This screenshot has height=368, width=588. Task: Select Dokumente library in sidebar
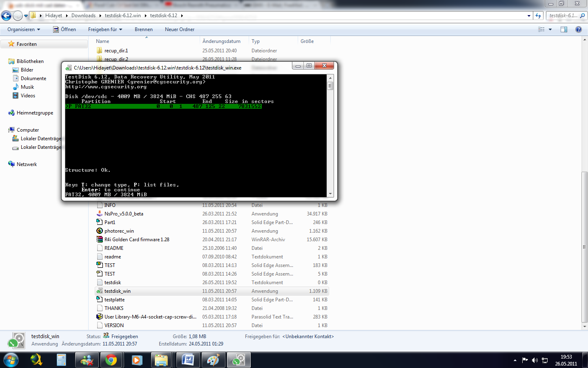(33, 79)
